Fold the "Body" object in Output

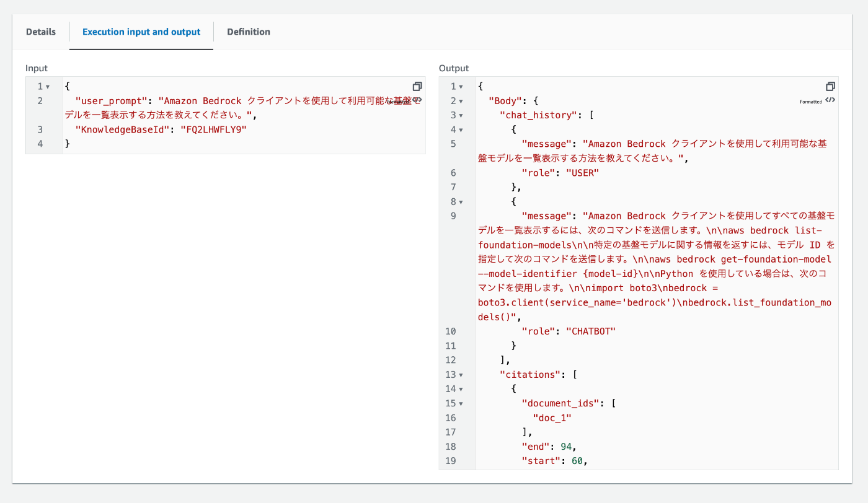coord(461,101)
